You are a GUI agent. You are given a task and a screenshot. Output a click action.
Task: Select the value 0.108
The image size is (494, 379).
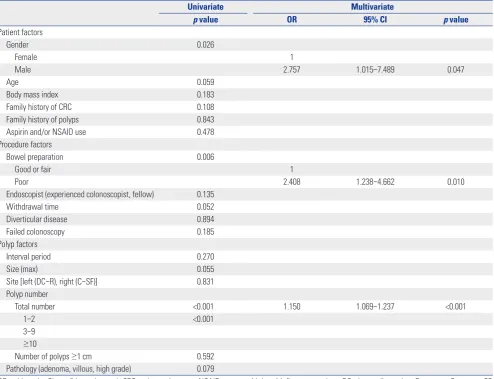click(205, 107)
